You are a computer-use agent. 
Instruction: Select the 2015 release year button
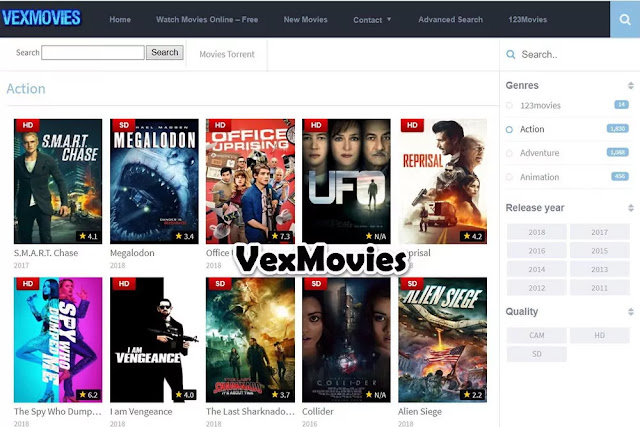pos(599,251)
